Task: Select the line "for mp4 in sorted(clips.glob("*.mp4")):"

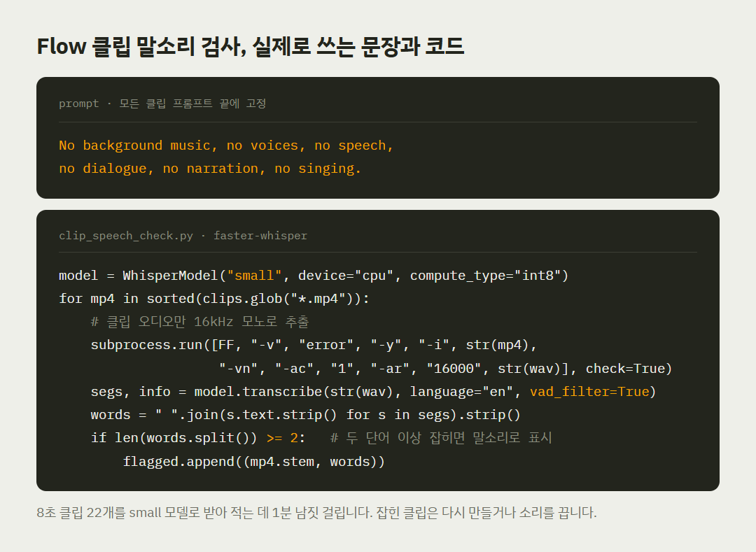Action: [x=214, y=299]
